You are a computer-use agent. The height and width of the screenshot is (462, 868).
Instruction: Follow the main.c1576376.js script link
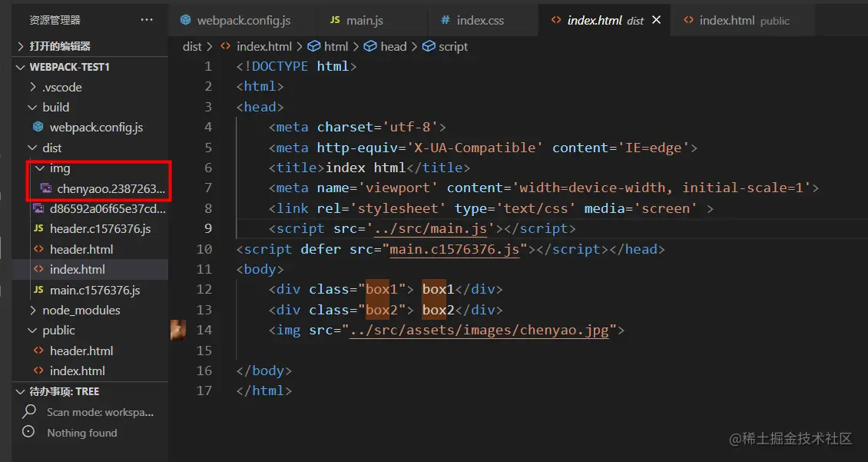[x=455, y=249]
